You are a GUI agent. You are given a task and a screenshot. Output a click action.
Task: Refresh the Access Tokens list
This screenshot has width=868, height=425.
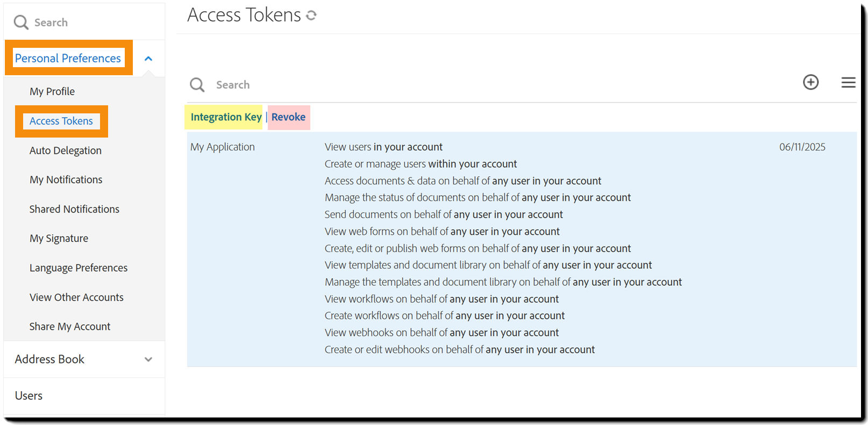311,16
